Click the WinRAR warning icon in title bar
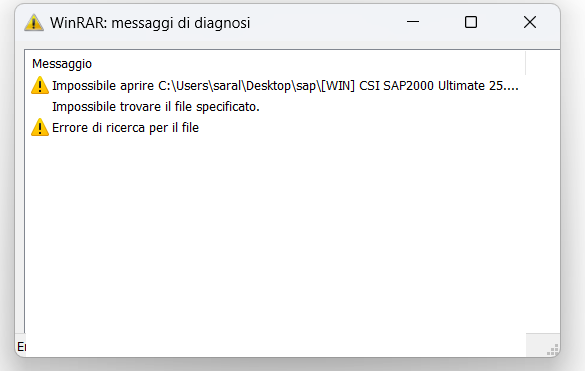 coord(34,22)
